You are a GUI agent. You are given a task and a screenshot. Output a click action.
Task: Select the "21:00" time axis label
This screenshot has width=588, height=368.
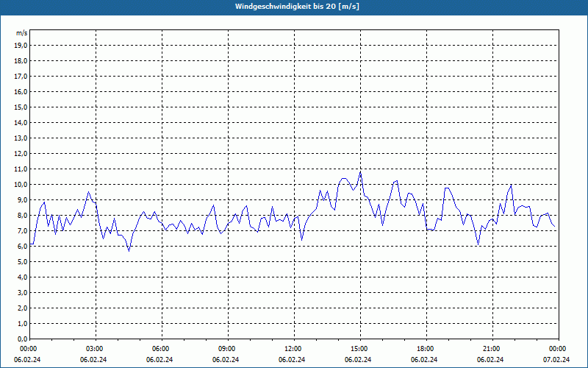pos(492,349)
